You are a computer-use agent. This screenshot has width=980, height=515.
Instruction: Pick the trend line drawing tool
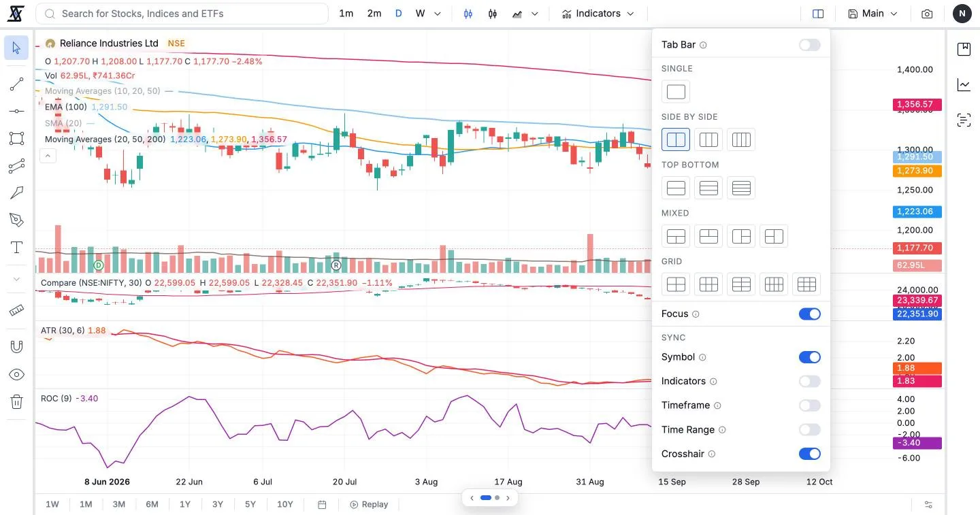point(16,84)
